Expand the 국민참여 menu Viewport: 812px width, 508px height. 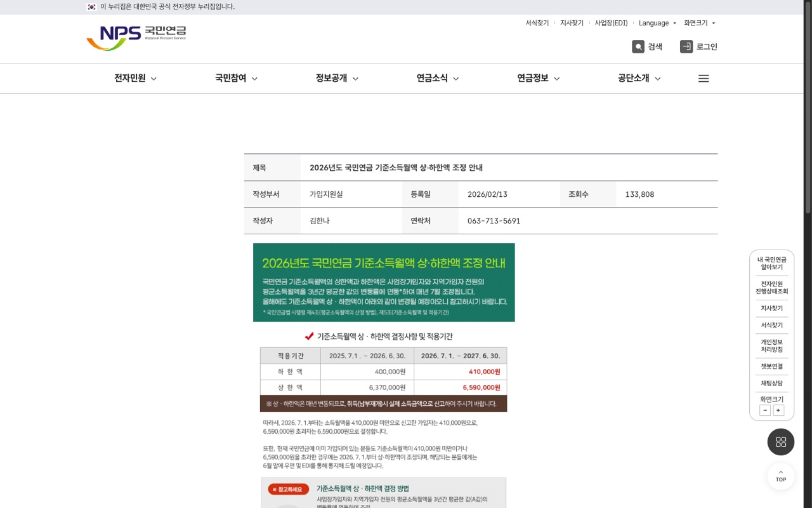pos(236,78)
